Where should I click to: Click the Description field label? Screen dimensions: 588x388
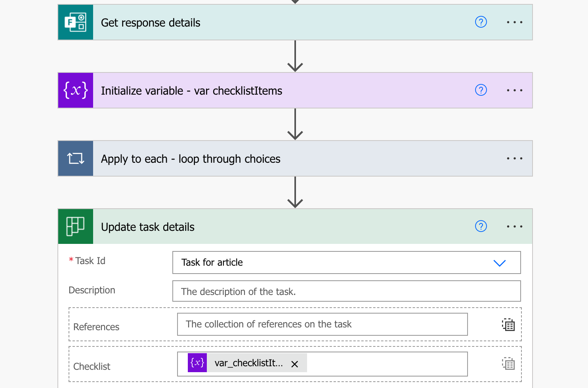coord(92,290)
